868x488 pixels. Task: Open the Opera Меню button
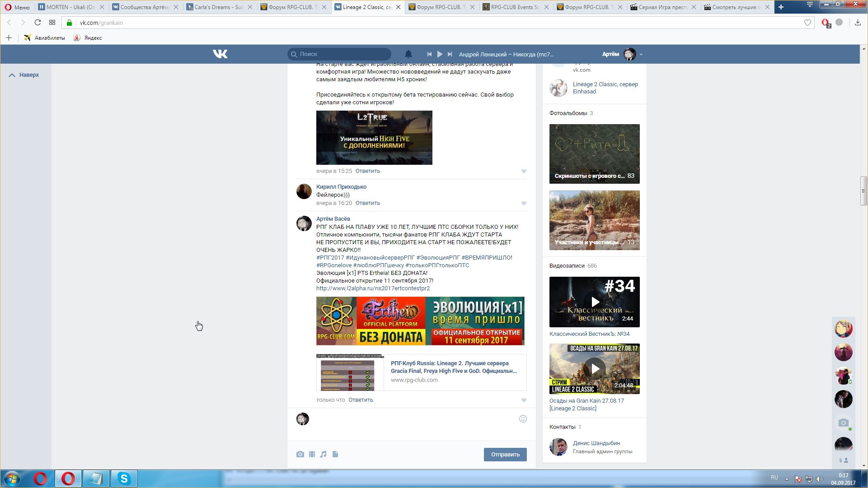tap(17, 7)
